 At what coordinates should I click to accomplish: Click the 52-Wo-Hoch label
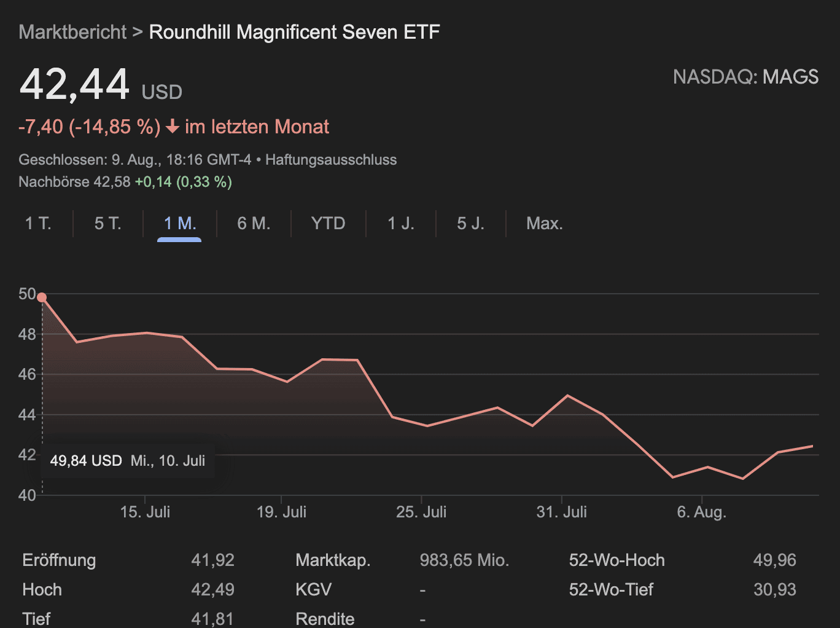pos(617,560)
